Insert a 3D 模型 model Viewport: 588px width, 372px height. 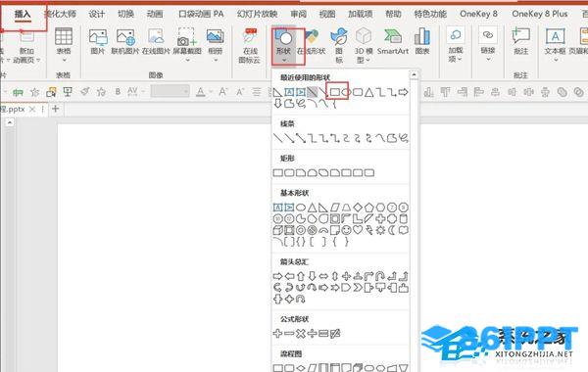coord(364,45)
